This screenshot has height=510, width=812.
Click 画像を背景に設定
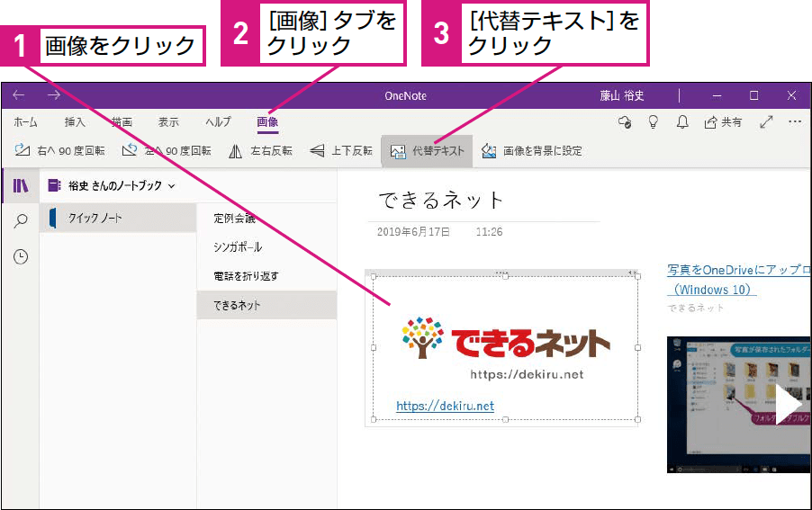(x=532, y=150)
